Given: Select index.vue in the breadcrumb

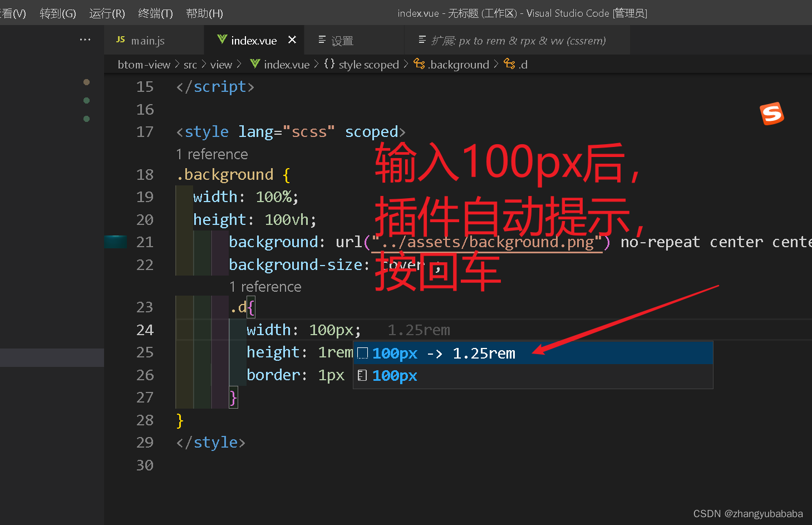Looking at the screenshot, I should click(x=287, y=65).
